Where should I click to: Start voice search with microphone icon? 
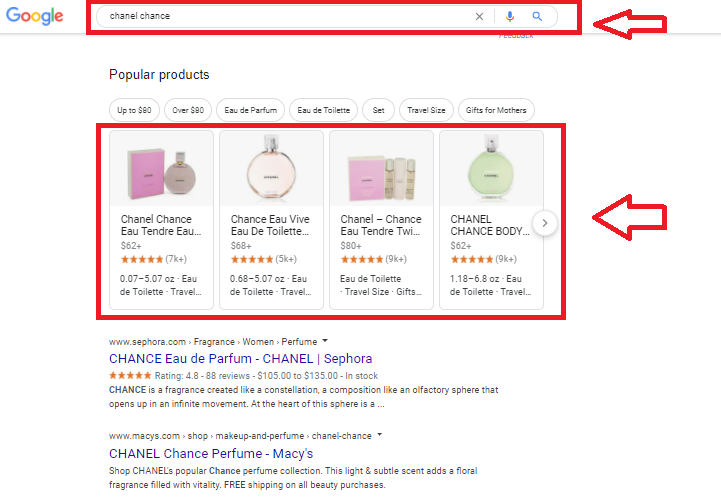(x=510, y=16)
